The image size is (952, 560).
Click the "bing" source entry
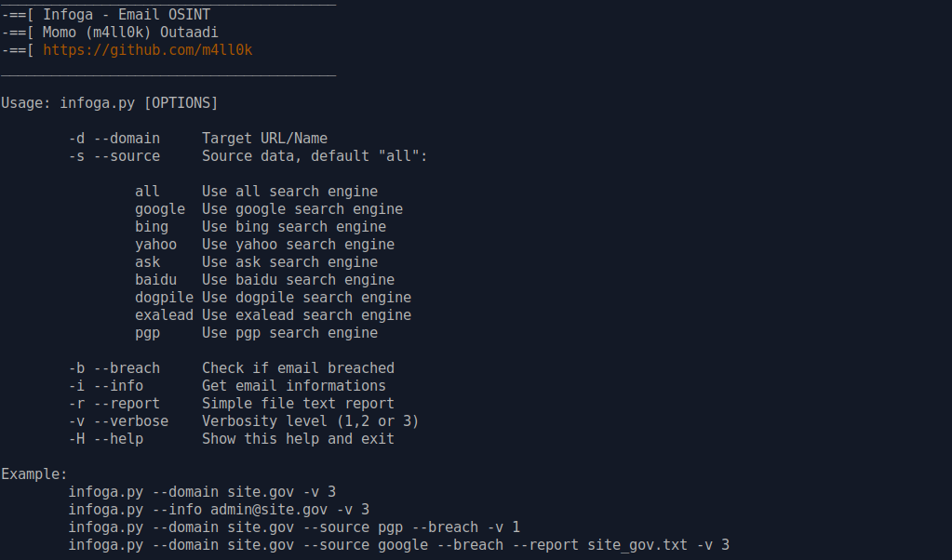(151, 227)
